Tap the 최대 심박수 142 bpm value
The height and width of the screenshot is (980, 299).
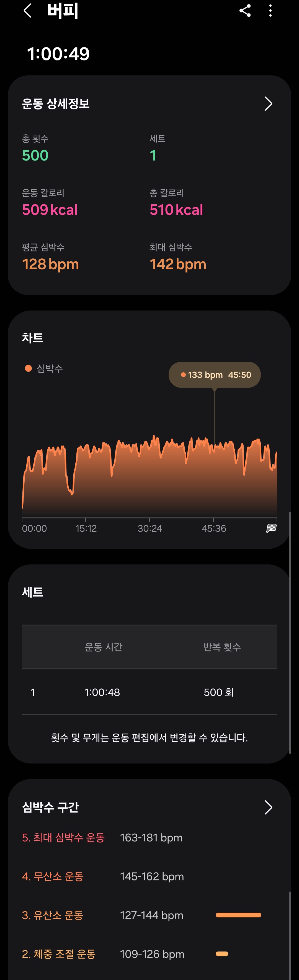pos(178,264)
